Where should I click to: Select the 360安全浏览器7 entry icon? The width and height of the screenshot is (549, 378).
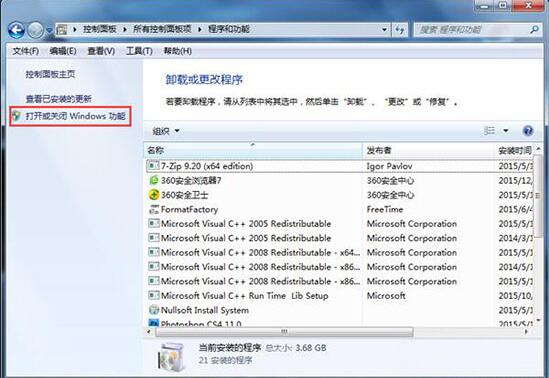pyautogui.click(x=154, y=180)
